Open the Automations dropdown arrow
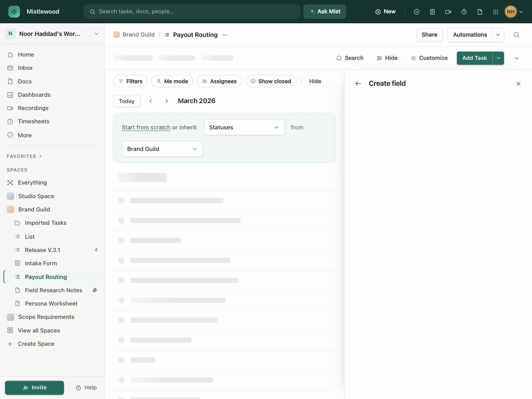 click(498, 35)
